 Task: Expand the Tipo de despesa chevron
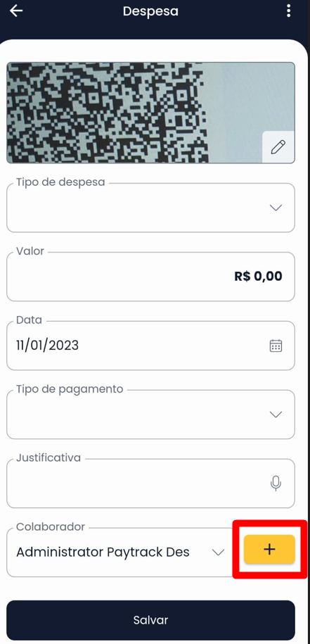[x=276, y=208]
